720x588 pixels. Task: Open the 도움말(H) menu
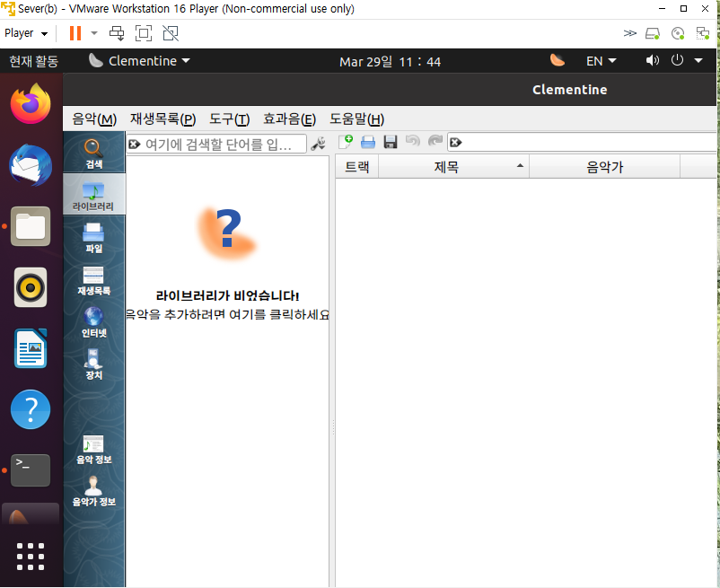[356, 119]
